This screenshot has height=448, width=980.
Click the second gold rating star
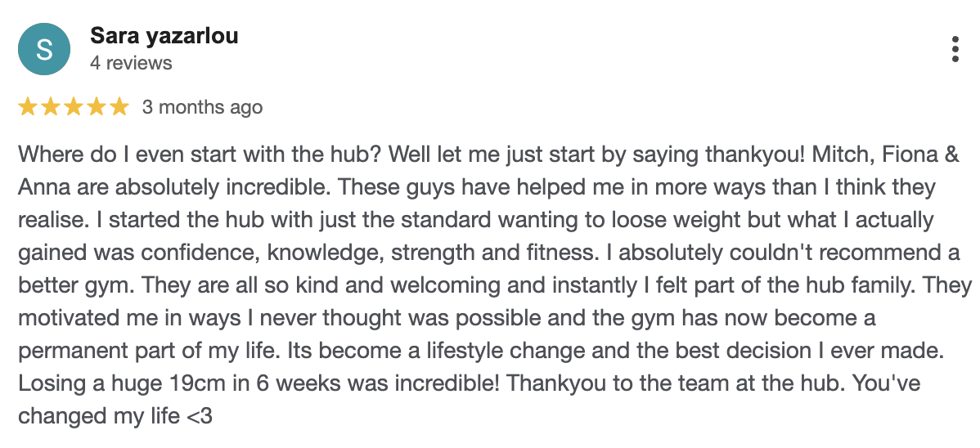point(51,107)
